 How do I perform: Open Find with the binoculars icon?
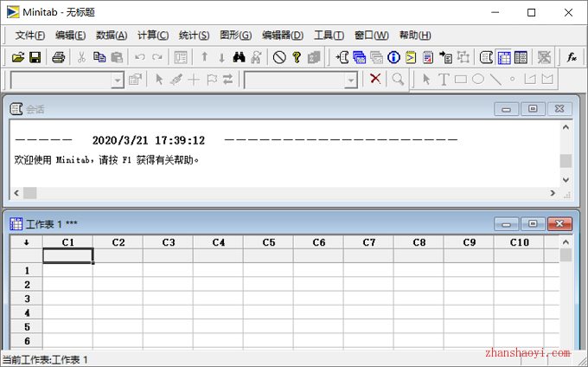(239, 57)
